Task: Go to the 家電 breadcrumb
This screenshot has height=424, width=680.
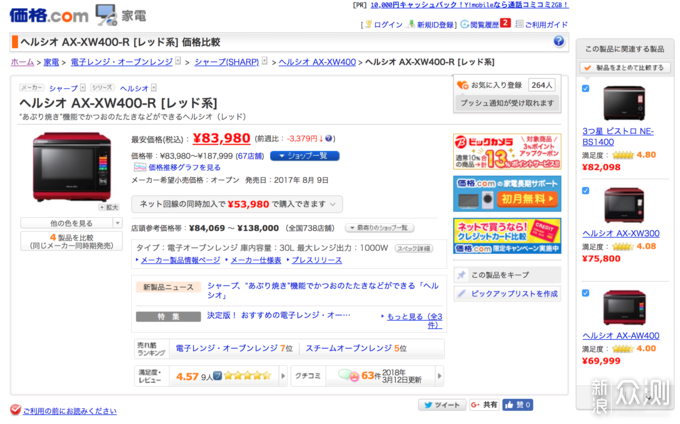Action: (51, 62)
